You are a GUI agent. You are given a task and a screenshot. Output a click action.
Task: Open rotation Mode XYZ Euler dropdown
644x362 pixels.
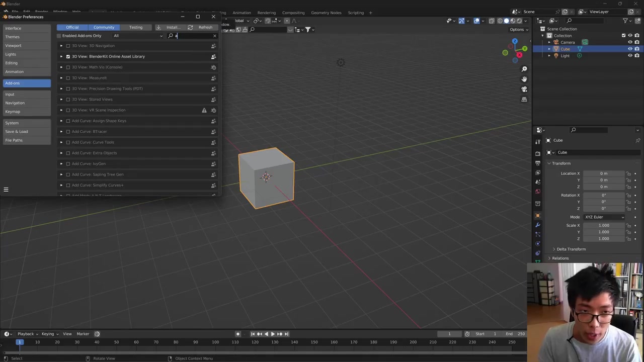point(604,217)
